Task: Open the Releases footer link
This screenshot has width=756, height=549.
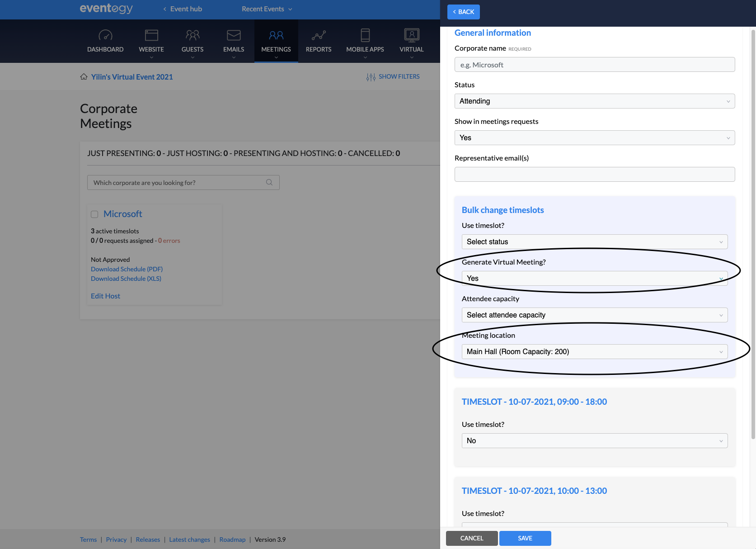Action: coord(148,540)
